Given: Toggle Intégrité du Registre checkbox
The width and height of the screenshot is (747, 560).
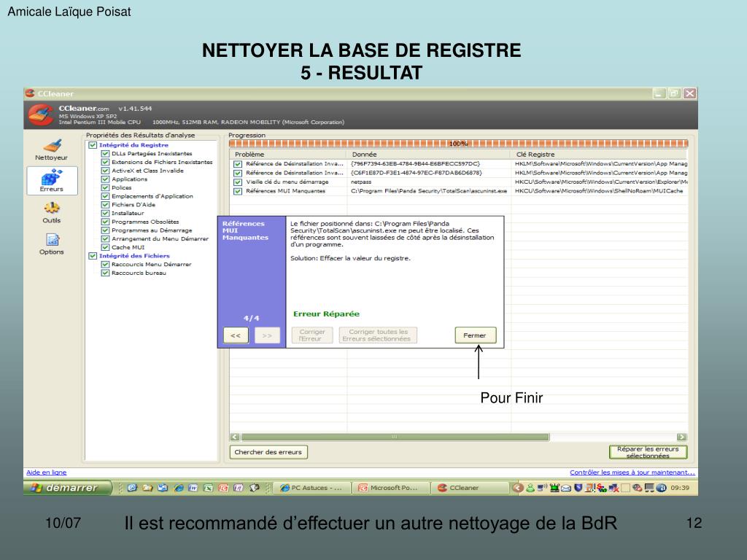Looking at the screenshot, I should (x=93, y=145).
